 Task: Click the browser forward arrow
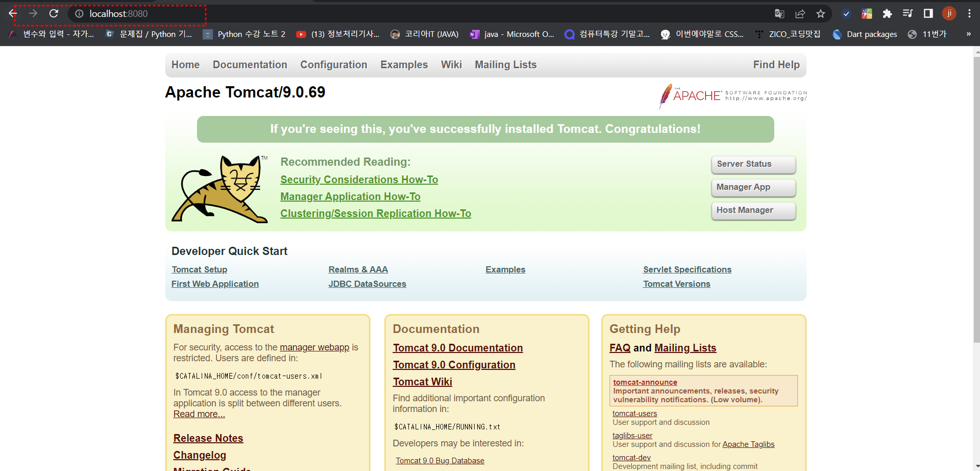(33, 13)
